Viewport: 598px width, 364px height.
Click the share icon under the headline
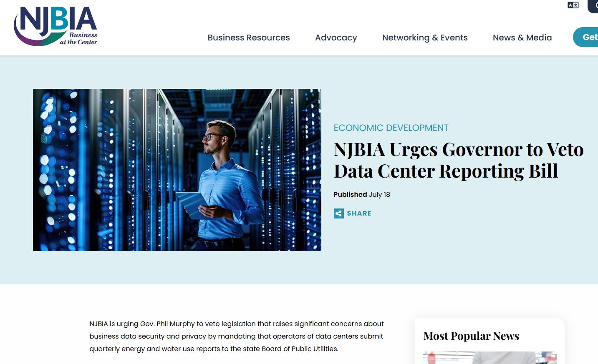click(339, 213)
